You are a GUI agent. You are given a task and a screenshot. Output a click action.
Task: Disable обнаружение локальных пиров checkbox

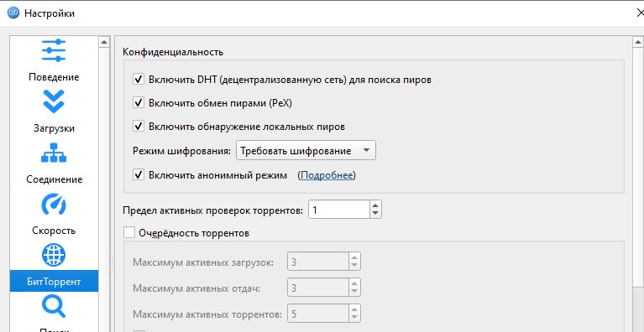click(x=139, y=127)
